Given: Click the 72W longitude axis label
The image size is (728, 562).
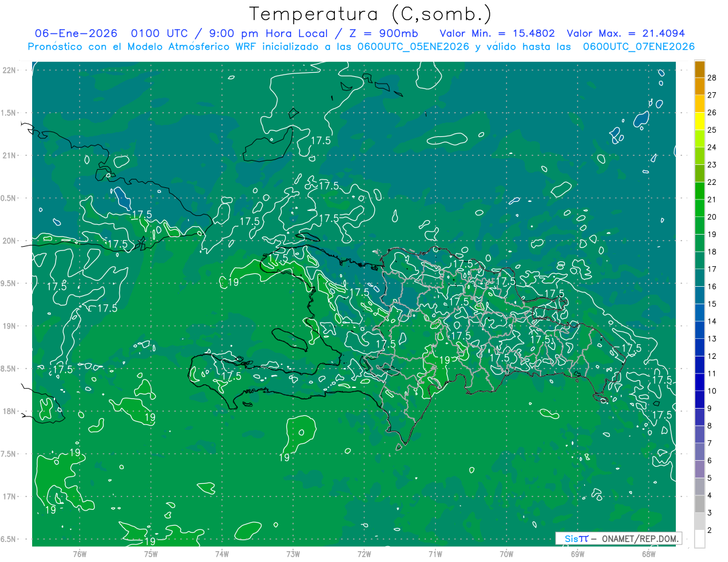Looking at the screenshot, I should click(364, 554).
